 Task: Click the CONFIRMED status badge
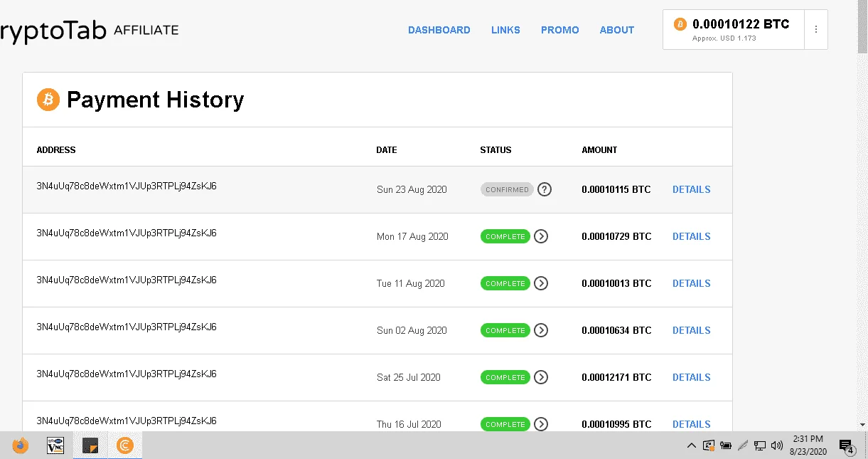507,189
